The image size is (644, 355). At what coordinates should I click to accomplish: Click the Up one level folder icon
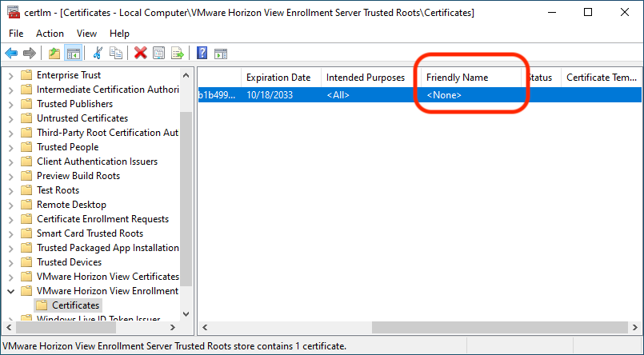pos(54,53)
